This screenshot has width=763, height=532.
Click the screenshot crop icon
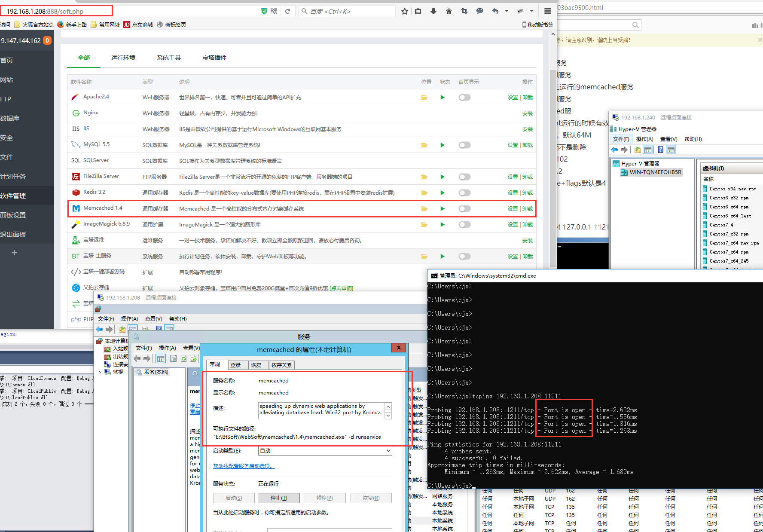pos(464,11)
